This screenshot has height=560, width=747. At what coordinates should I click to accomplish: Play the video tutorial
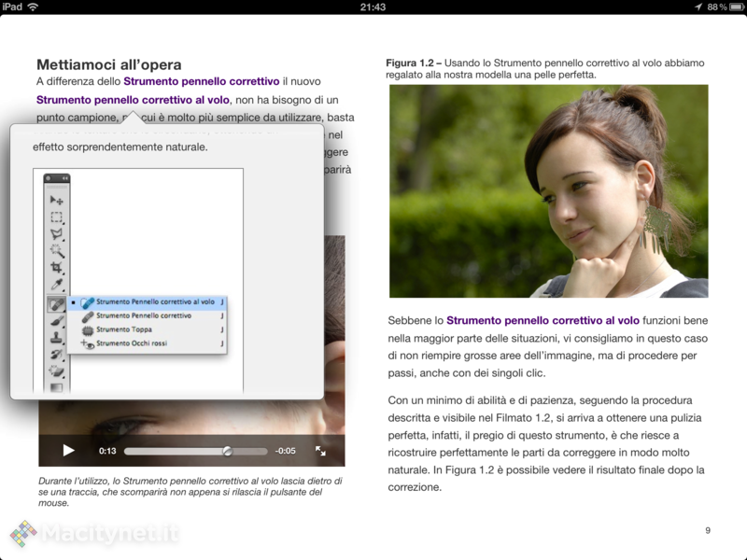click(x=68, y=451)
